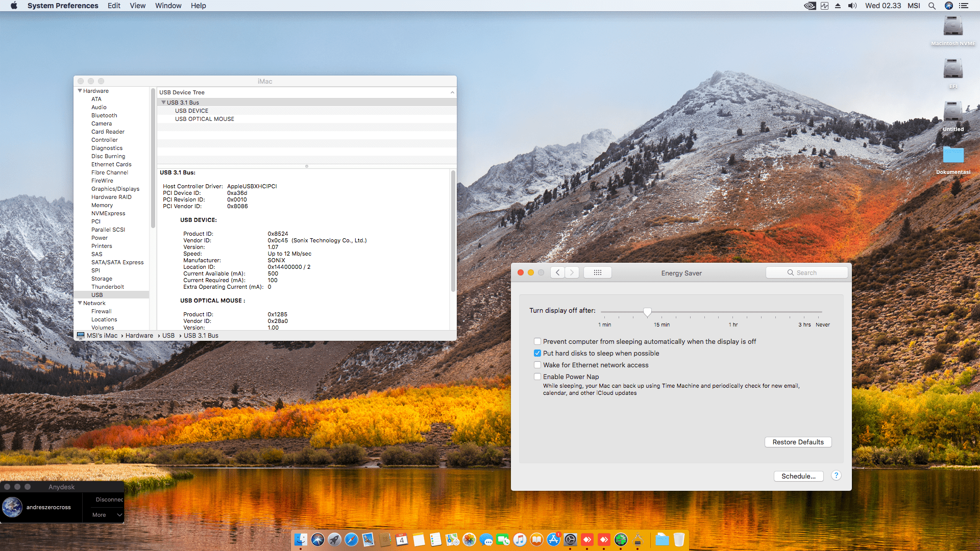The image size is (980, 551).
Task: Open the Window menu
Action: pyautogui.click(x=168, y=6)
